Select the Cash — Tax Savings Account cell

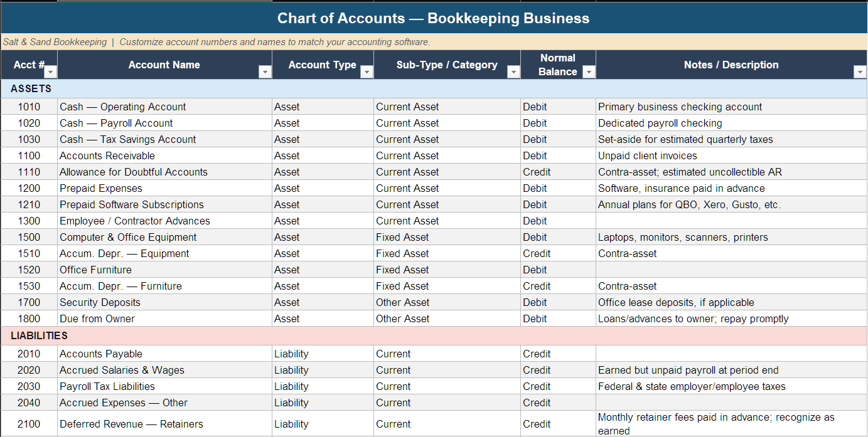coord(164,139)
